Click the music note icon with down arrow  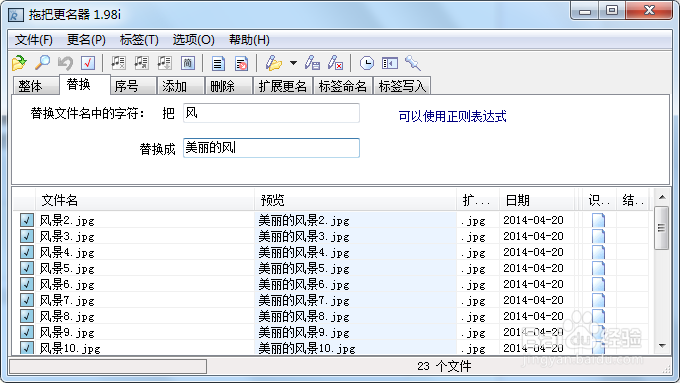coord(164,63)
